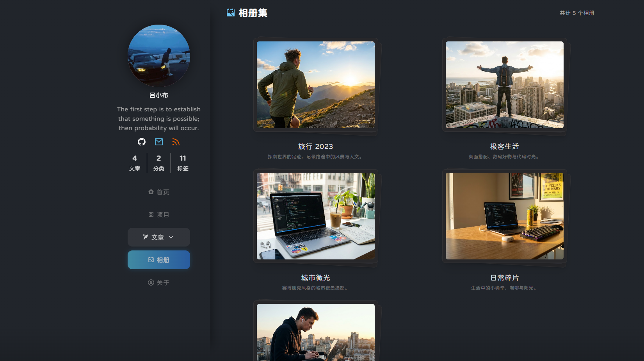Open the 日常碎片 album cover photo
Screen dimensions: 644x361
click(504, 216)
